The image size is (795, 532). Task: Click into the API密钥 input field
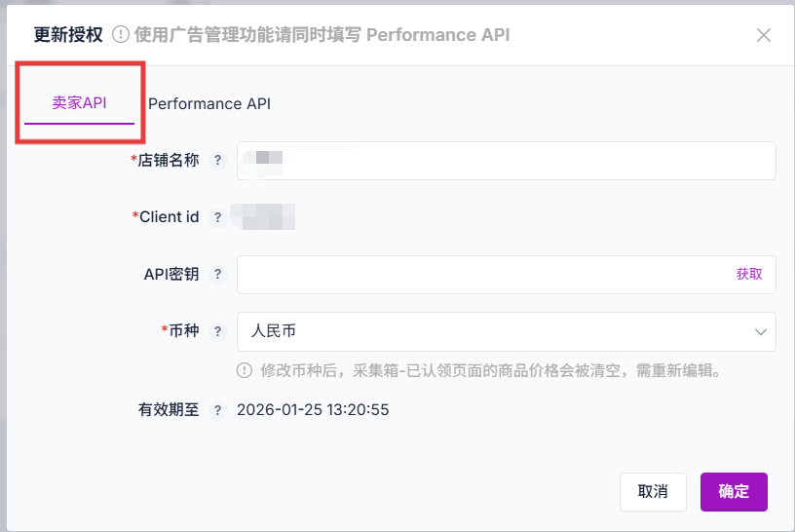[477, 275]
